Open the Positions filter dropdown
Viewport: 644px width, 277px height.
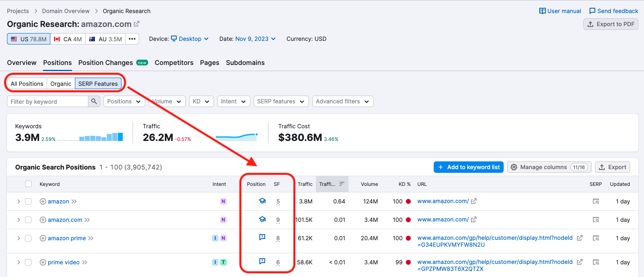click(124, 101)
